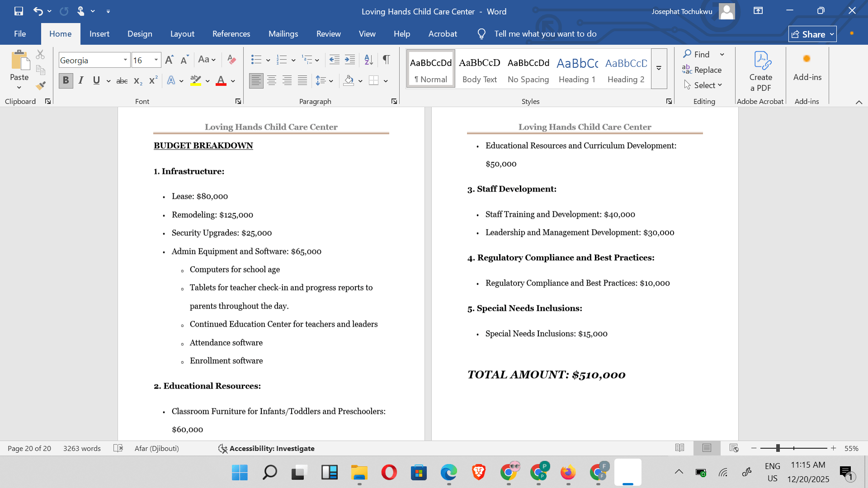Toggle Italic formatting
The height and width of the screenshot is (488, 868).
coord(81,80)
